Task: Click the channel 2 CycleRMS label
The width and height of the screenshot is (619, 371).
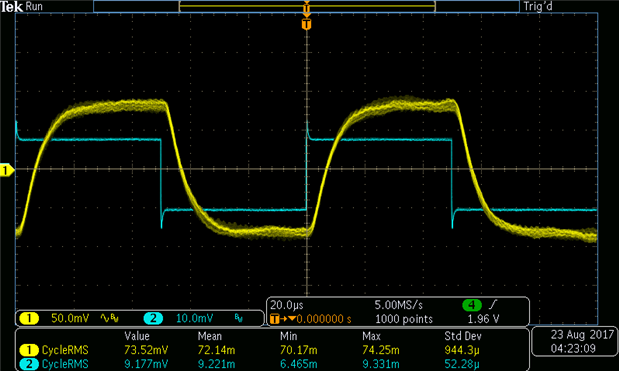Action: pos(65,364)
